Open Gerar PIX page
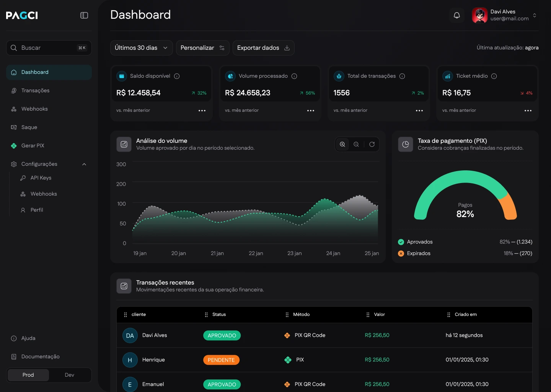Screen dimensions: 551x392 tap(49, 146)
